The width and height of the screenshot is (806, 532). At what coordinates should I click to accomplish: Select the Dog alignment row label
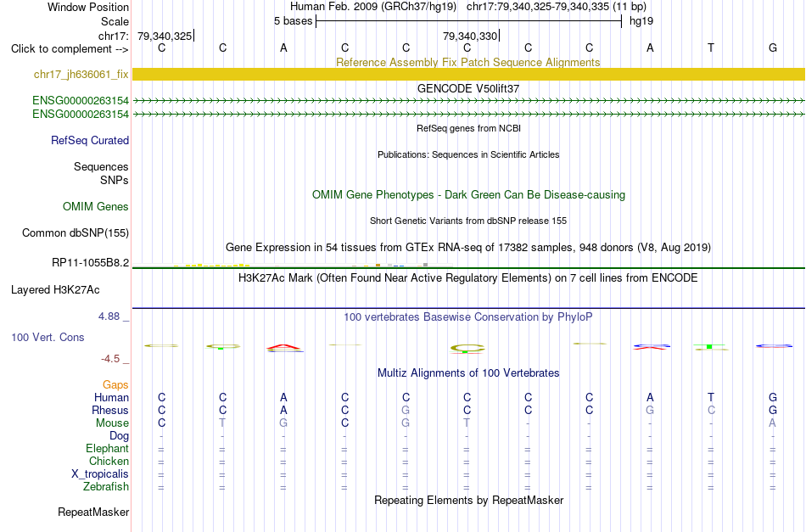[119, 436]
